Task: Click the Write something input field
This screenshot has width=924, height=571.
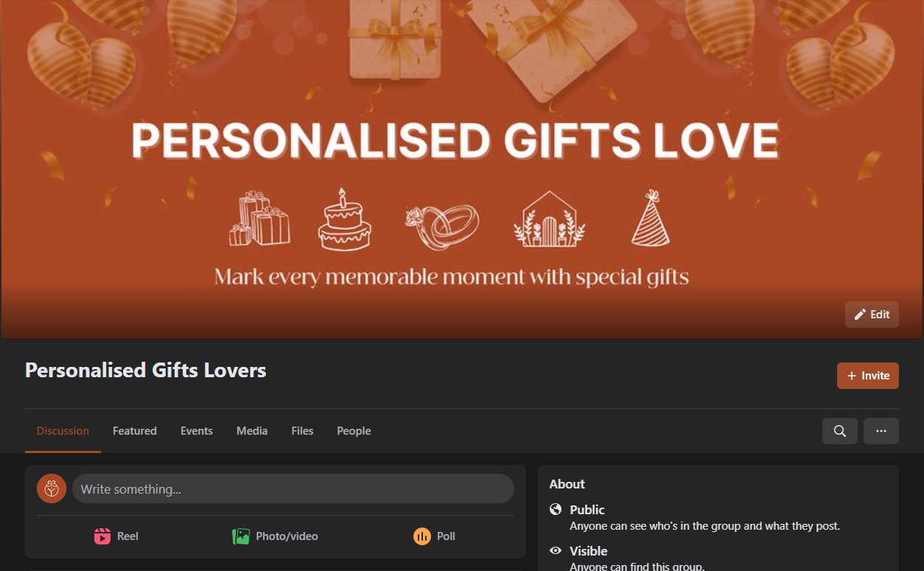Action: [293, 488]
